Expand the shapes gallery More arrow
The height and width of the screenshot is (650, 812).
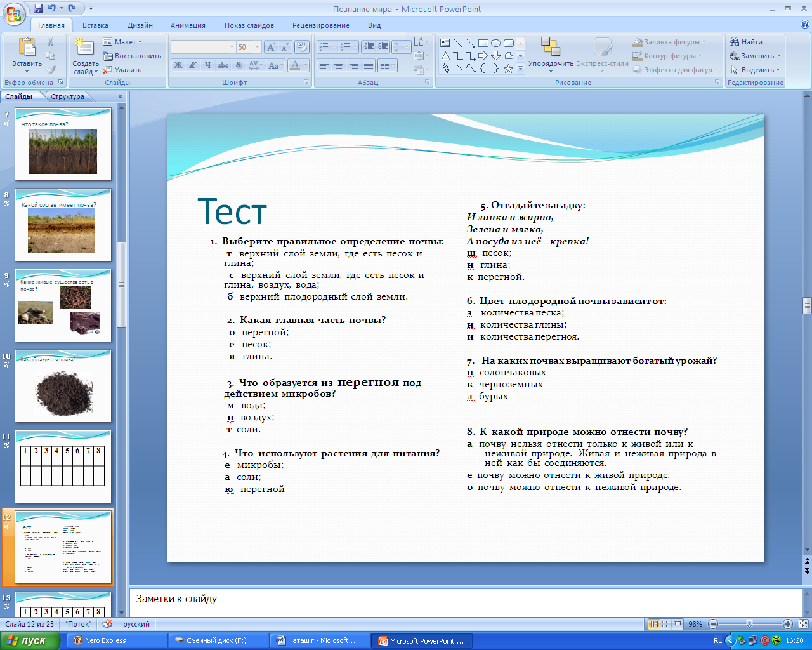[520, 69]
